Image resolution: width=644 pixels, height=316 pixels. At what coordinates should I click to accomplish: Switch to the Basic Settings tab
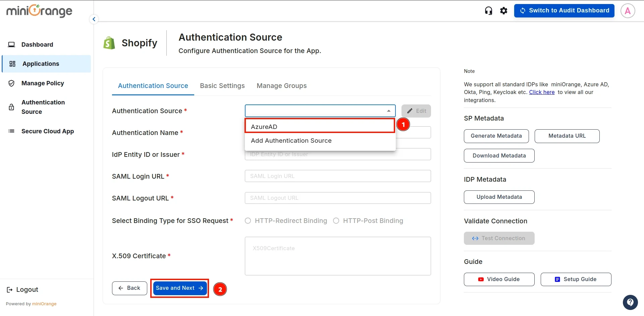point(222,86)
